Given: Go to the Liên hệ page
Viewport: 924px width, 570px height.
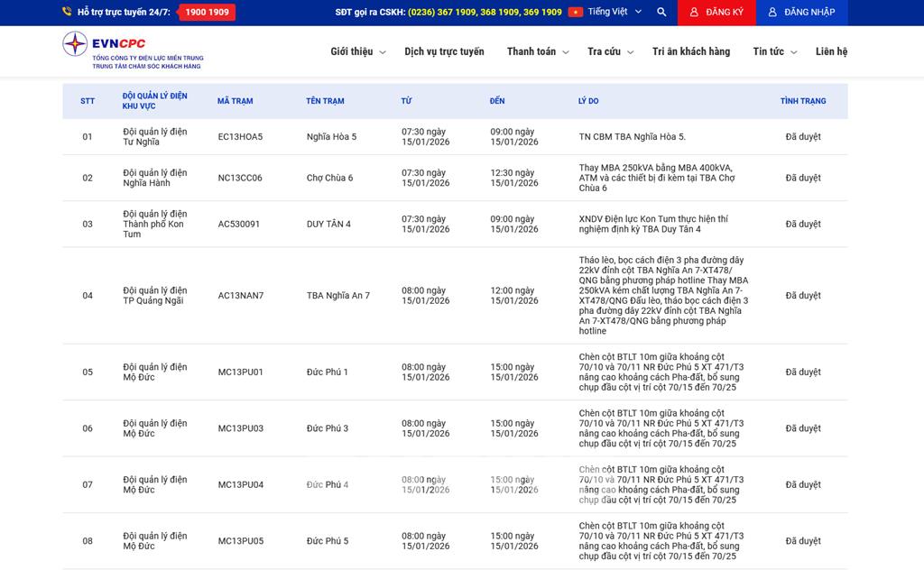Looking at the screenshot, I should point(831,52).
